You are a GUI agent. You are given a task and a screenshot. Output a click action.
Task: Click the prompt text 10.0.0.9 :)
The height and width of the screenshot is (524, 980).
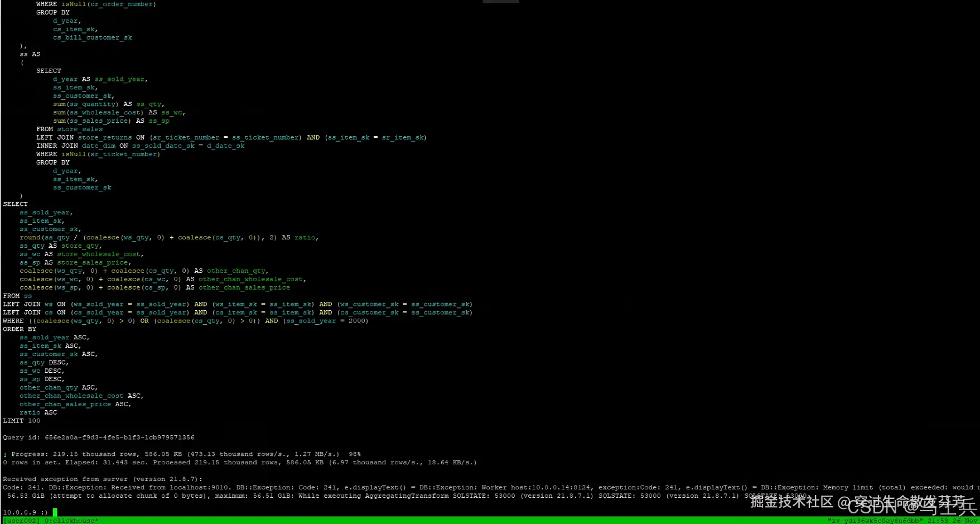[x=26, y=512]
